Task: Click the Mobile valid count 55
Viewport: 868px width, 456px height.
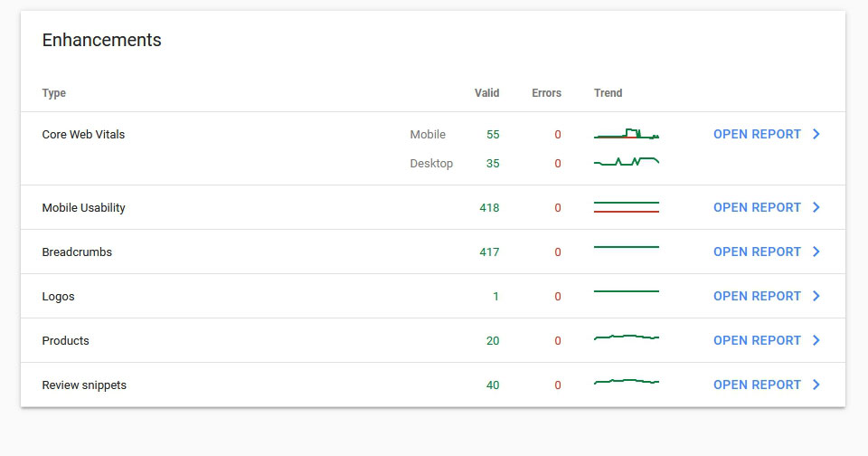Action: [493, 135]
